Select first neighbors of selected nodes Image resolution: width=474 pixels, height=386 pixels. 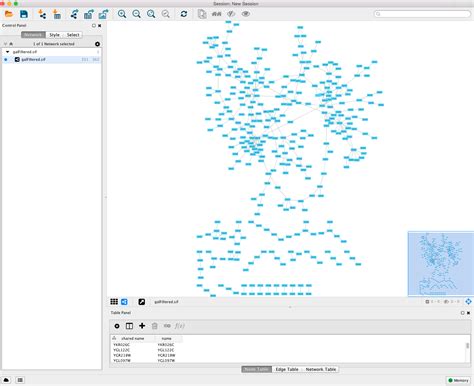(217, 14)
